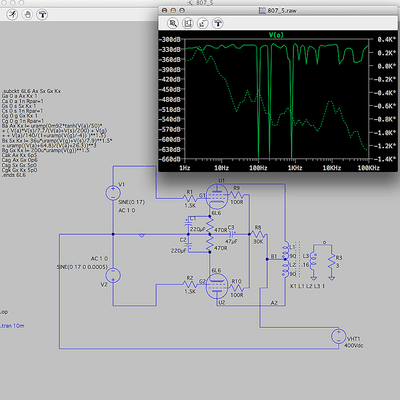400x400 pixels.
Task: Click the -300dB magnitude axis label
Action: tap(170, 40)
